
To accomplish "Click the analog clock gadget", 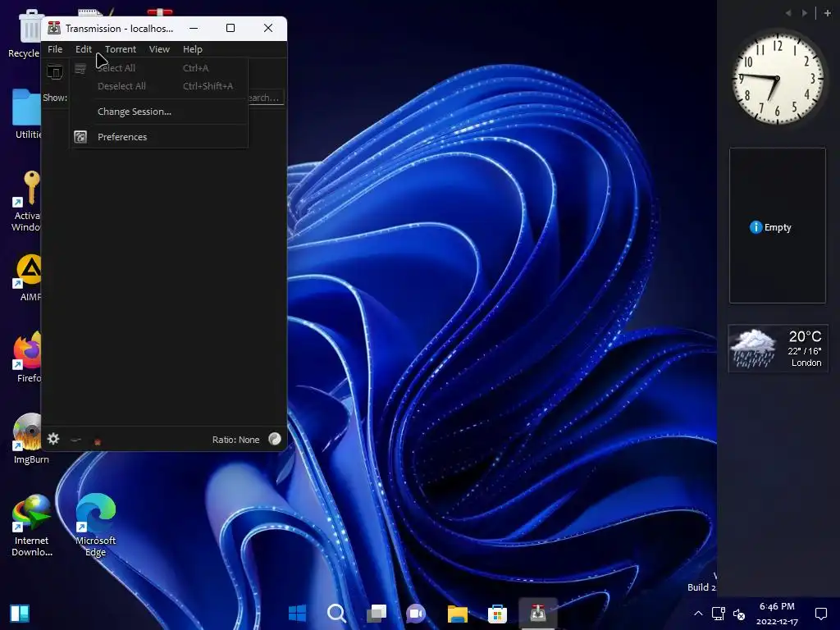I will (778, 78).
